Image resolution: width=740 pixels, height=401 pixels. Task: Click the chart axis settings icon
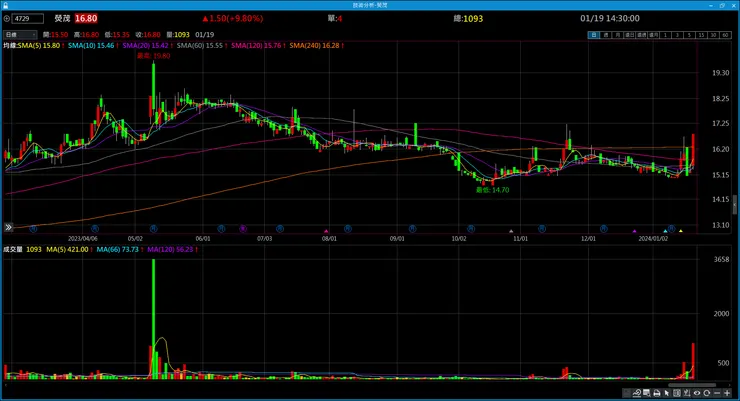687,393
